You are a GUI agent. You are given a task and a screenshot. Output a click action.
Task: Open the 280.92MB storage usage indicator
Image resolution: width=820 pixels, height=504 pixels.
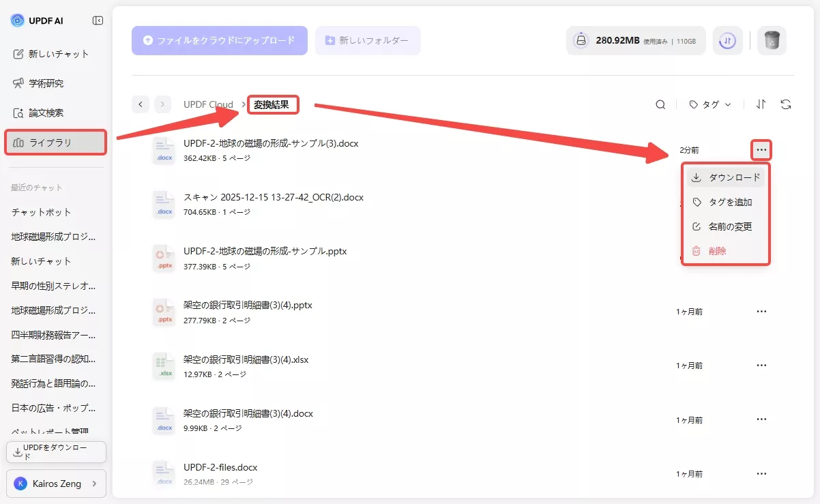(634, 40)
